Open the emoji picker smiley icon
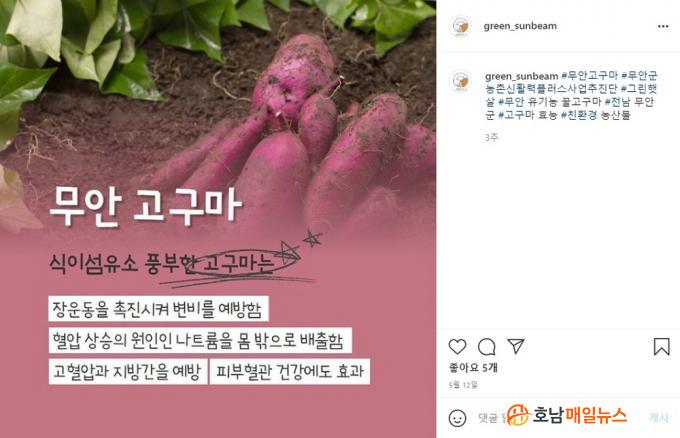Image resolution: width=680 pixels, height=438 pixels. click(458, 418)
